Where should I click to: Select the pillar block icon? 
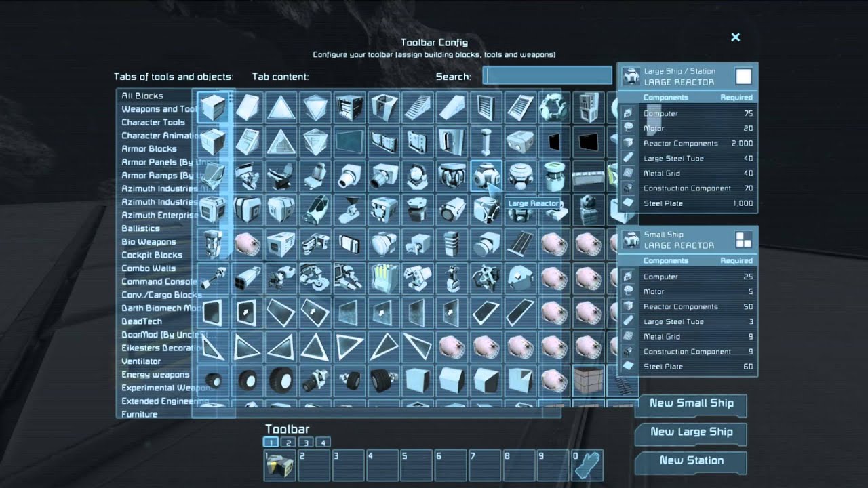click(x=486, y=142)
